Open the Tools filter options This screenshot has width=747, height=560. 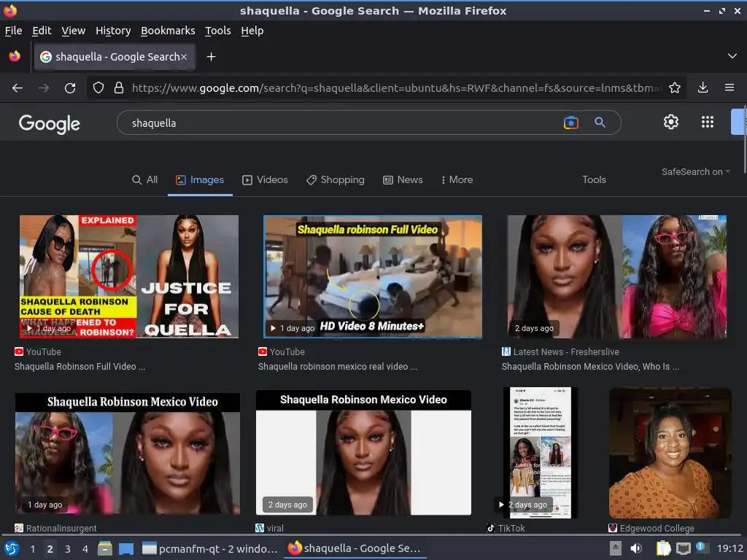[x=594, y=179]
